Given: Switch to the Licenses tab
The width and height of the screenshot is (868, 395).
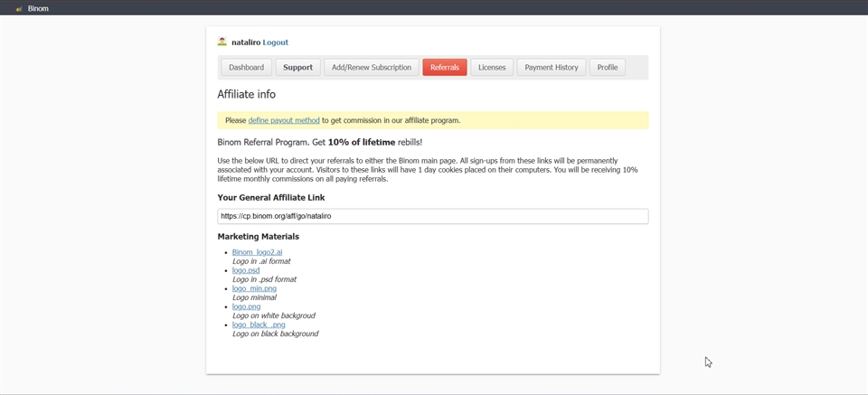Looking at the screenshot, I should coord(492,68).
